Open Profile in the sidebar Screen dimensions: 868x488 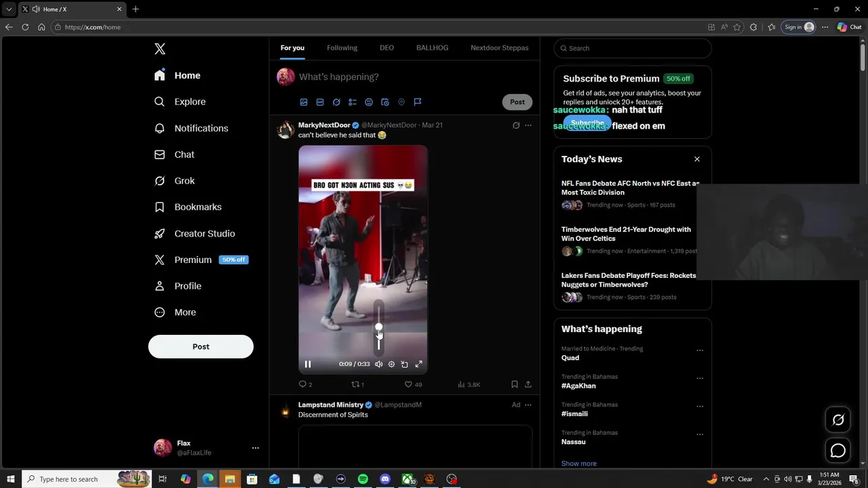click(178, 286)
